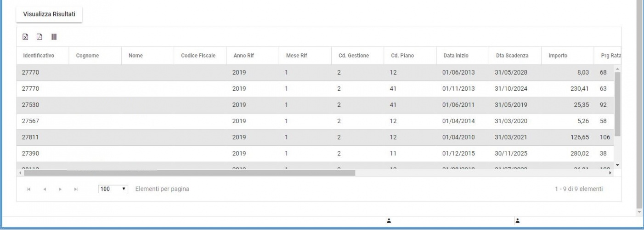Screen dimensions: 644x230
Task: Click grid horizontal scrollbar left arrow
Action: point(20,173)
